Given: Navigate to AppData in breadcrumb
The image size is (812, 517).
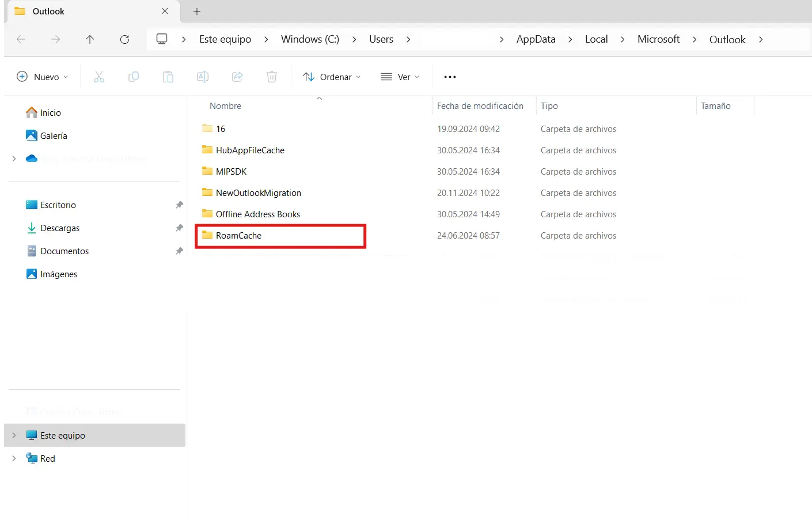Looking at the screenshot, I should tap(536, 39).
